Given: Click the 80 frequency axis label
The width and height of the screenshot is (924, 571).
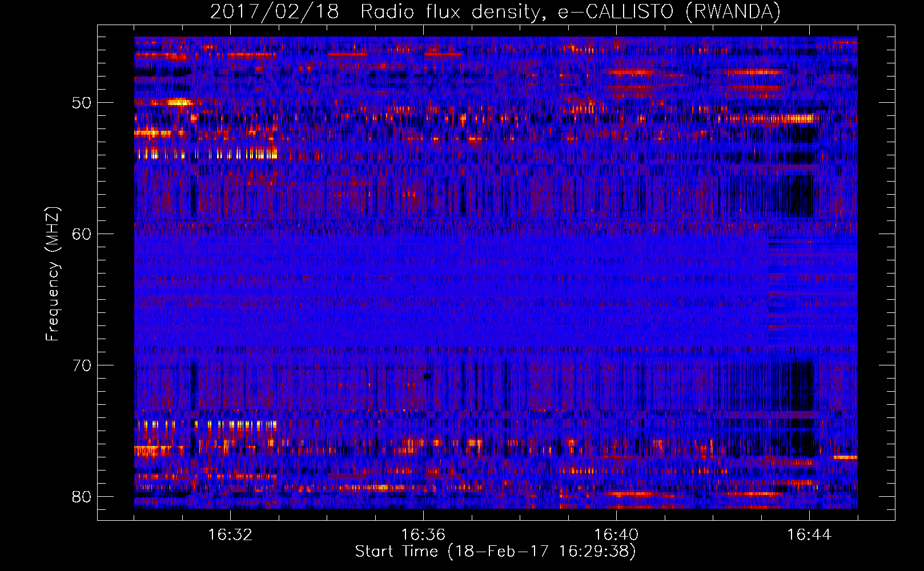Looking at the screenshot, I should pyautogui.click(x=82, y=497).
